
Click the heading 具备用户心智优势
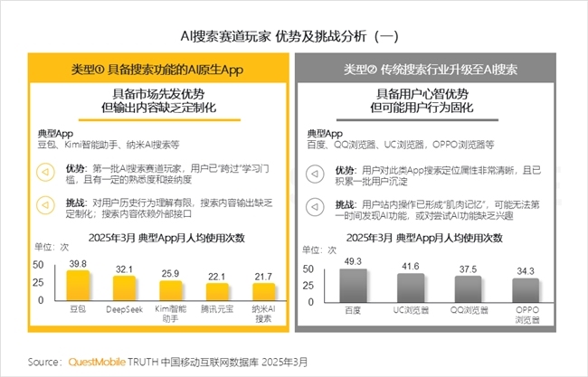[x=422, y=94]
